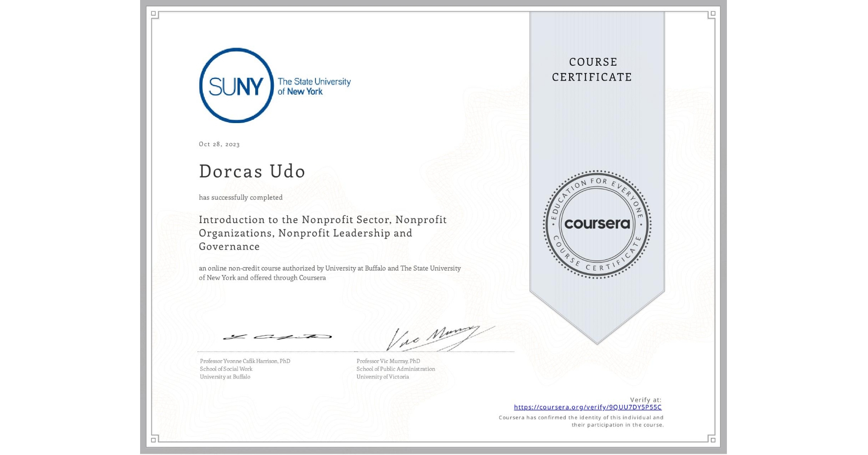
Task: Click the has successfully completed line
Action: [x=241, y=197]
